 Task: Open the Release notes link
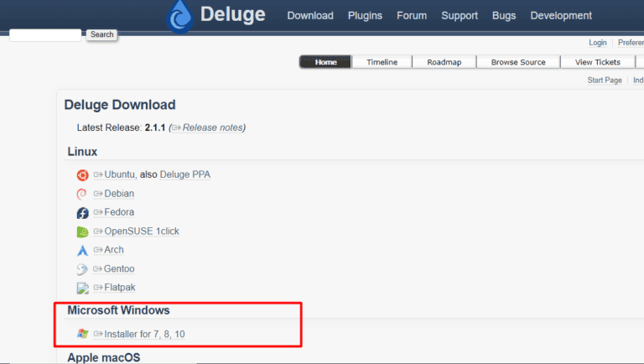208,127
